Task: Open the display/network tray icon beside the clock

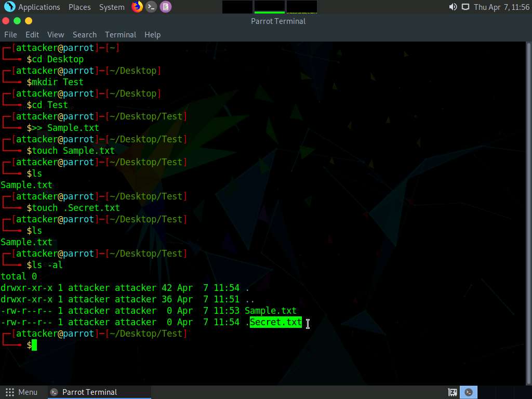Action: pos(465,7)
